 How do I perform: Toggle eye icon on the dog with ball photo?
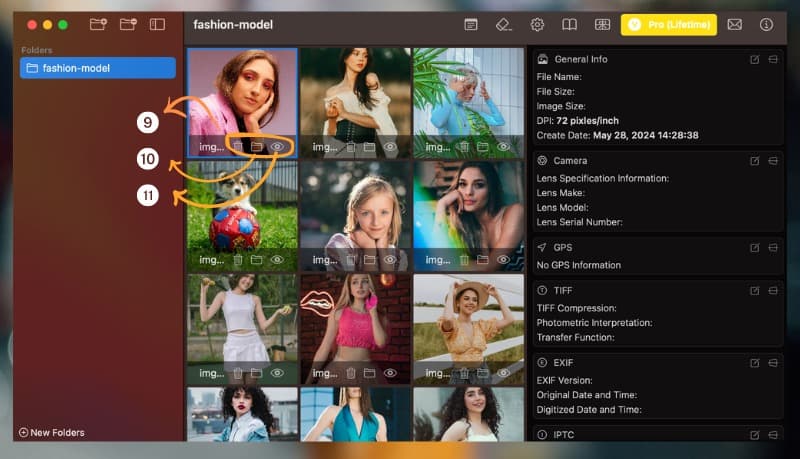coord(277,260)
